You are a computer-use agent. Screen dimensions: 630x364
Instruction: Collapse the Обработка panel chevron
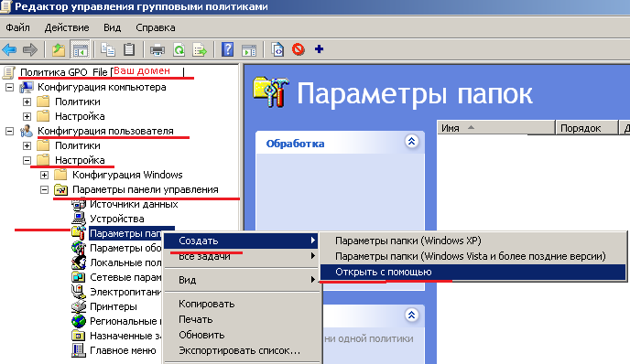pos(411,141)
